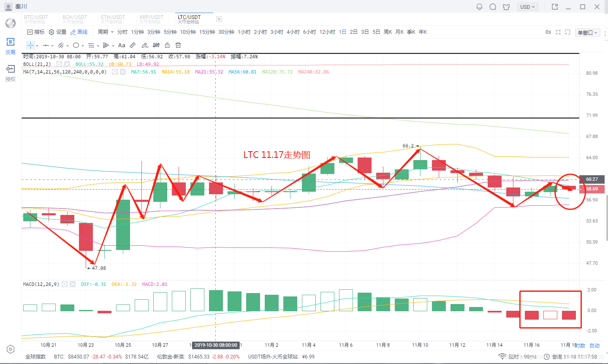Click 全球指数 global index label
Screen dimensions: 608x364
coord(35,357)
